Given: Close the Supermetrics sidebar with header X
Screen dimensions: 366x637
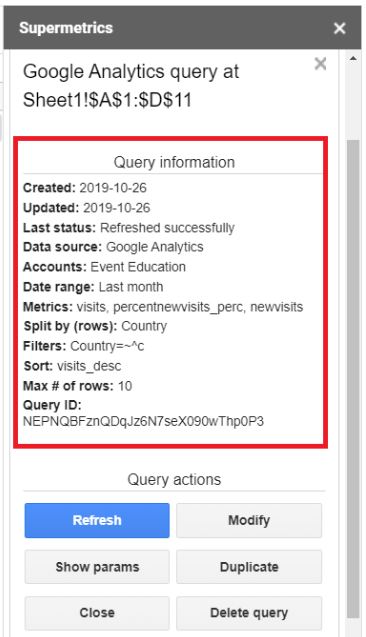Looking at the screenshot, I should pos(340,28).
